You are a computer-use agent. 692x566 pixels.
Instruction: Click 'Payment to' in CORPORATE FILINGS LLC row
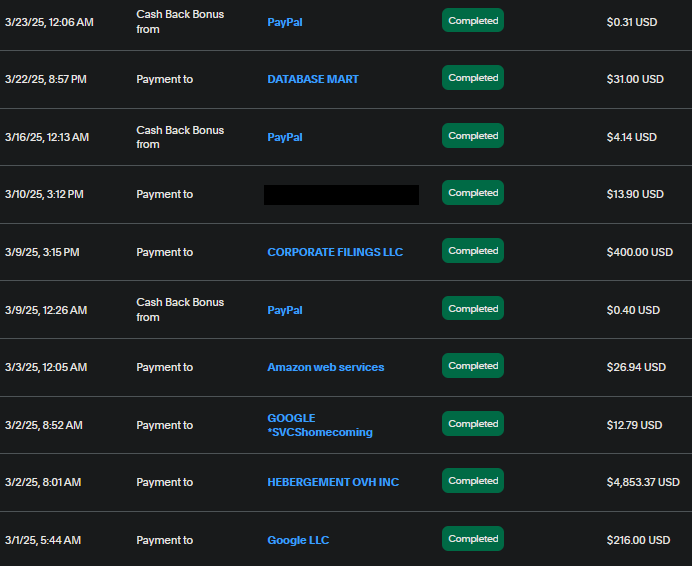[165, 253]
